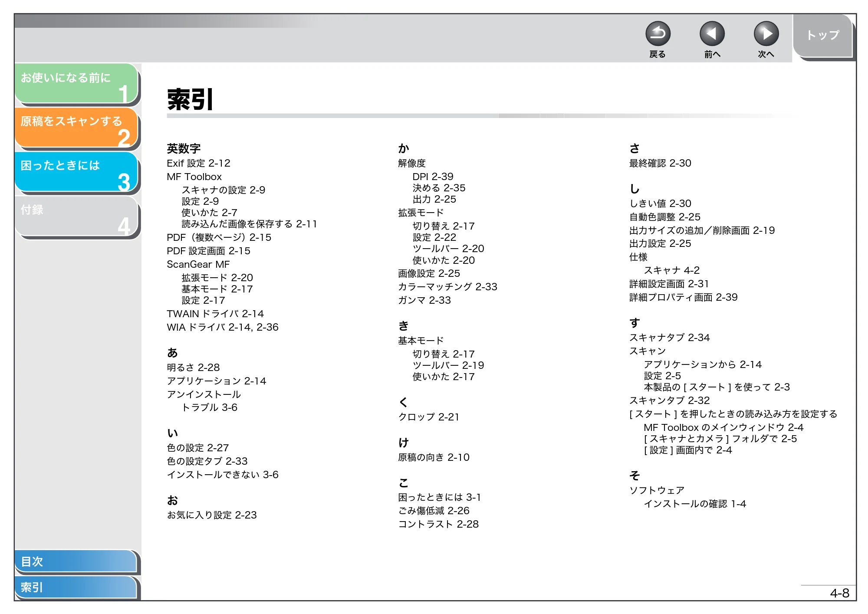Click the 前へ (previous page) arrow icon
Image resolution: width=868 pixels, height=614 pixels.
(712, 34)
